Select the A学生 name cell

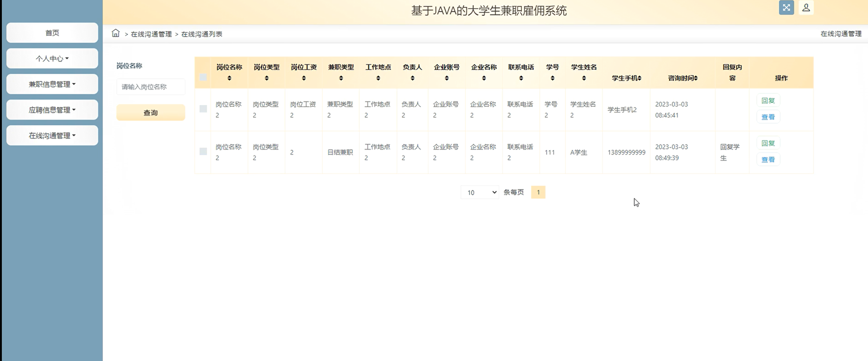(584, 152)
